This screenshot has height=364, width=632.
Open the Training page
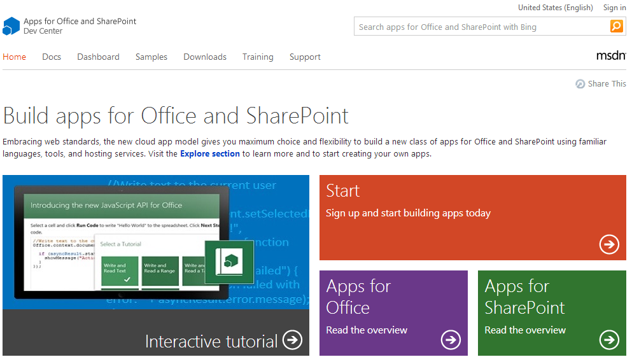[x=258, y=57]
